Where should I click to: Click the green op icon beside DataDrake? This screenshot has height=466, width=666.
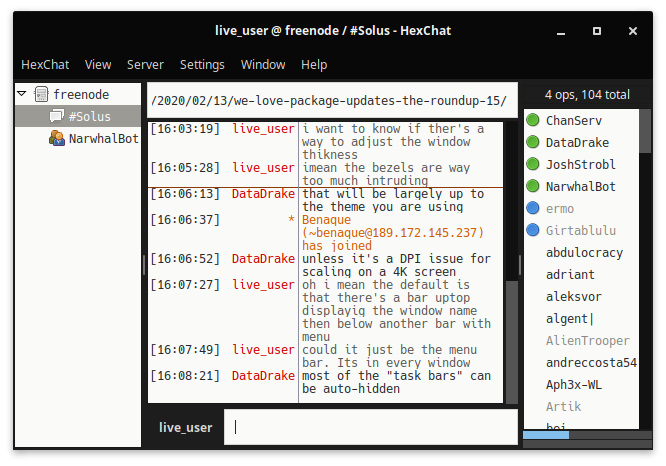point(533,142)
